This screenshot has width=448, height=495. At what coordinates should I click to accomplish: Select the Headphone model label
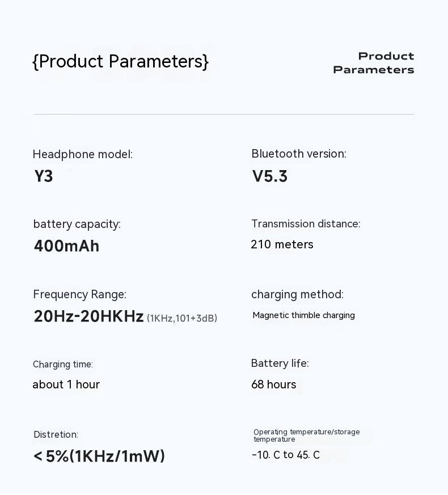pyautogui.click(x=83, y=154)
